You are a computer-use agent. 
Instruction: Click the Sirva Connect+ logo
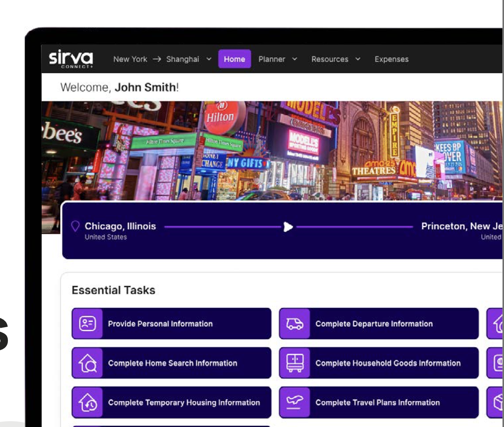71,59
